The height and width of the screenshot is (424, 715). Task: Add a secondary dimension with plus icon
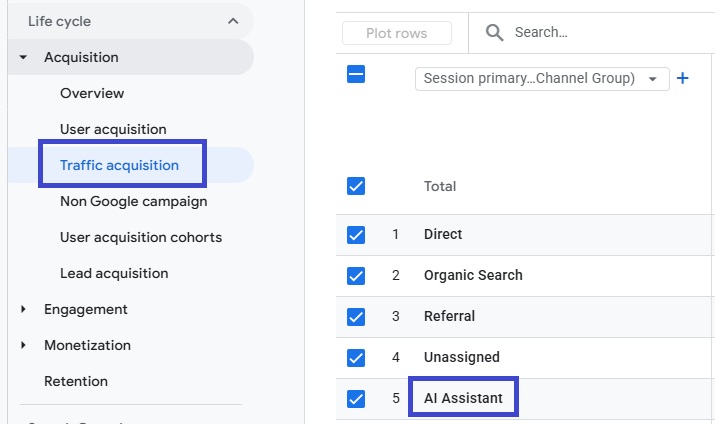(683, 78)
